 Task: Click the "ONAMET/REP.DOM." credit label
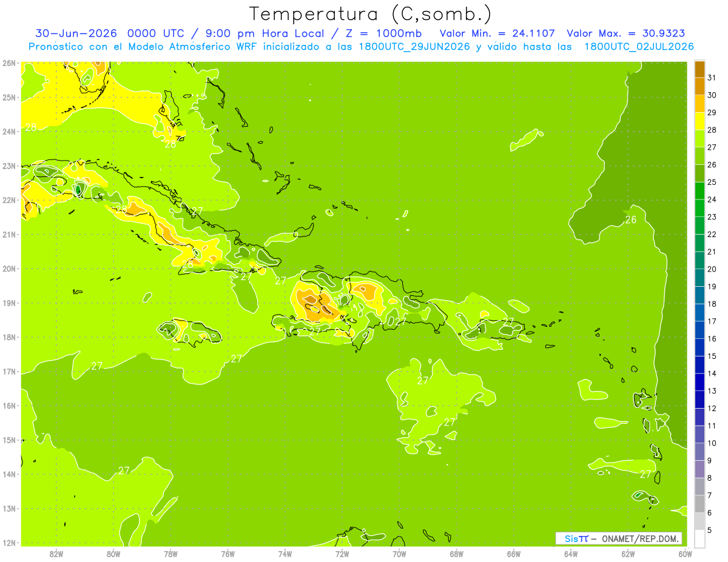641,538
